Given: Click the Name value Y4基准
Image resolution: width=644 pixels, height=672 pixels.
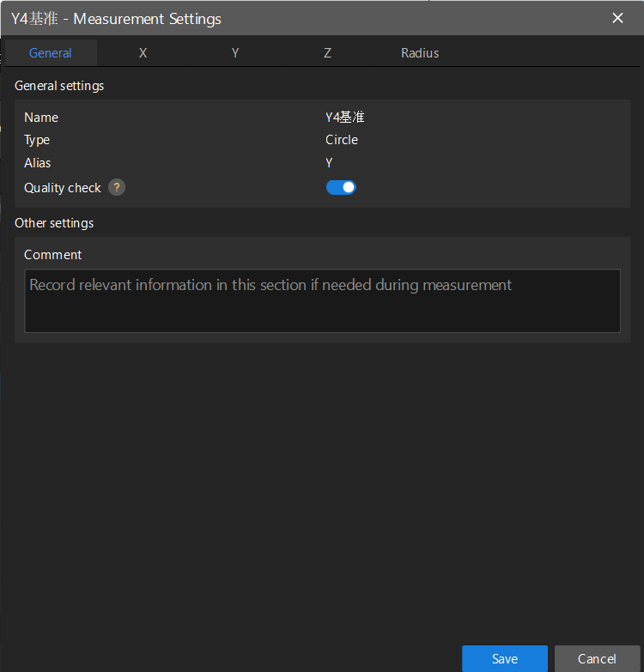Looking at the screenshot, I should [345, 118].
